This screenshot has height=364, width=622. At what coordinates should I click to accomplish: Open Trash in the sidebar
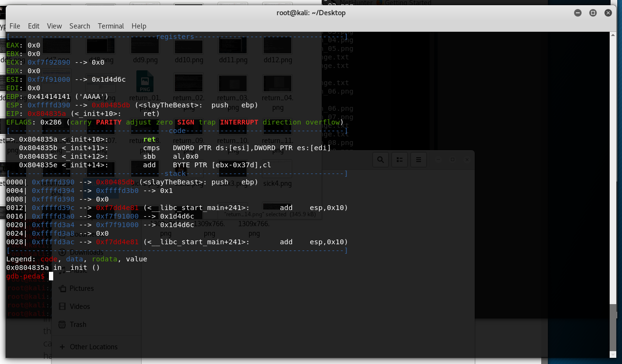78,325
